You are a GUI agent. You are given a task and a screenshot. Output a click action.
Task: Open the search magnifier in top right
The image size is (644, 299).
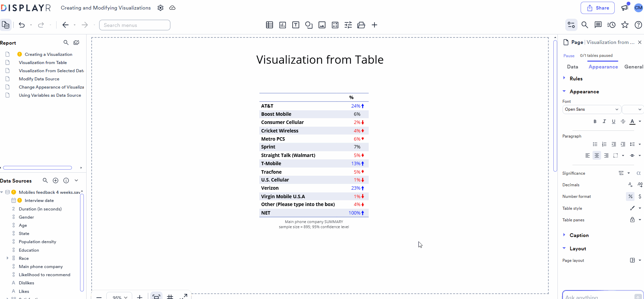click(x=585, y=25)
